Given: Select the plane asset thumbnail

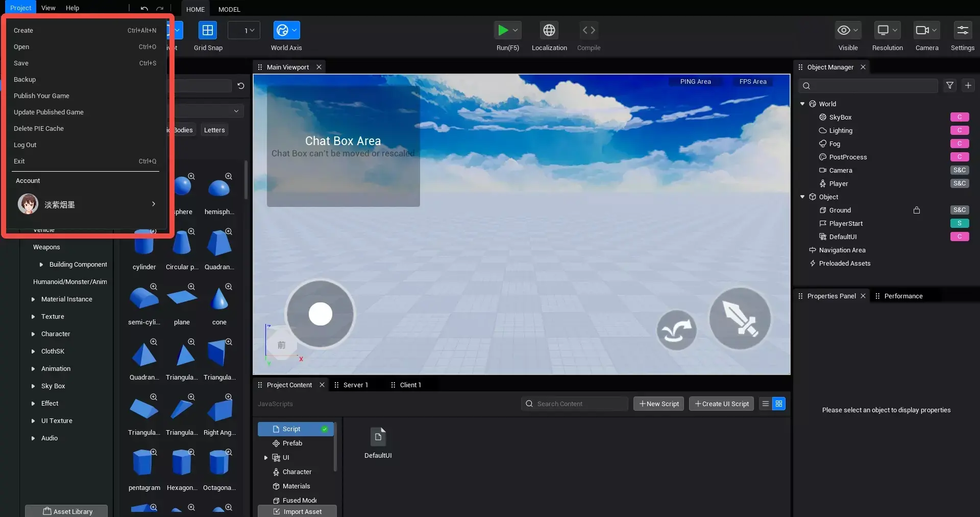Looking at the screenshot, I should [182, 297].
